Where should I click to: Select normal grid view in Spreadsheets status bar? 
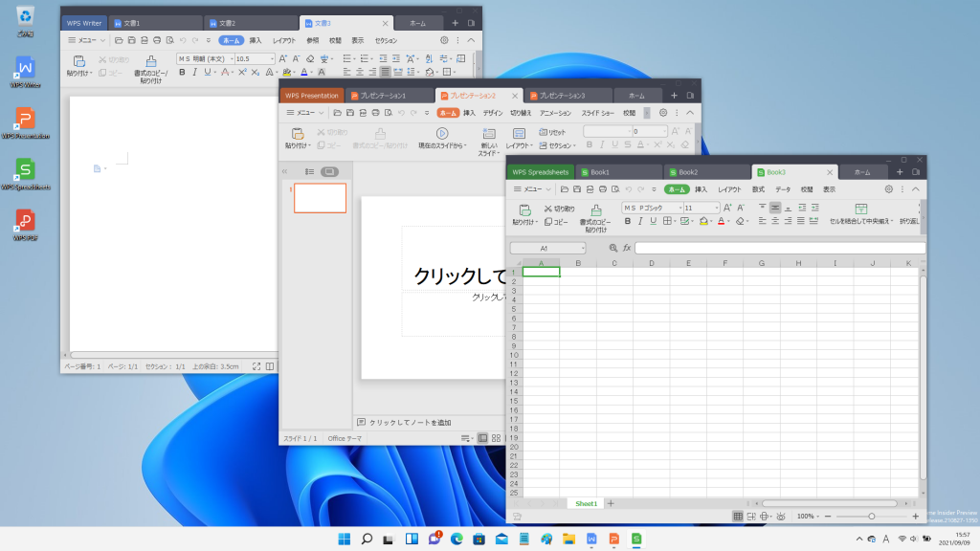tap(738, 517)
